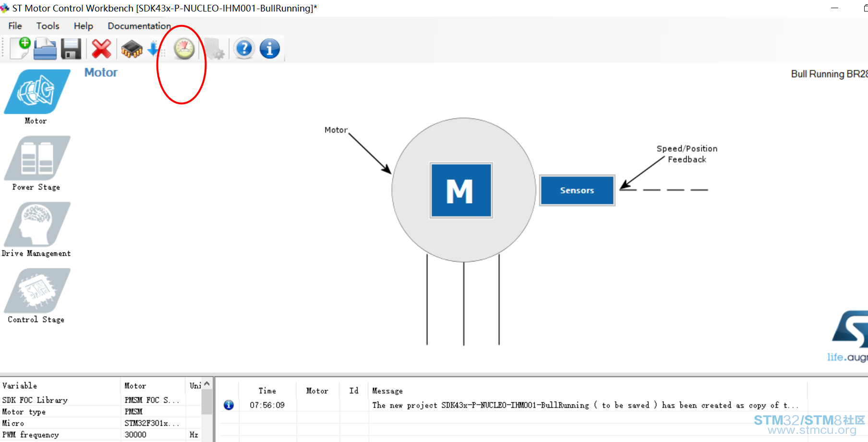Open the Power Stage section
The height and width of the screenshot is (442, 868).
(x=36, y=163)
